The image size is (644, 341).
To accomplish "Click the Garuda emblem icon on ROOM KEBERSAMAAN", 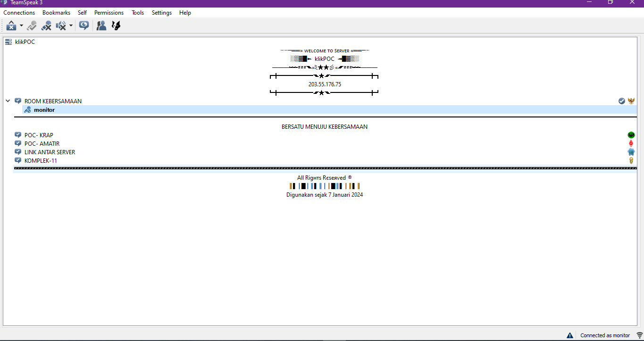I will (631, 101).
